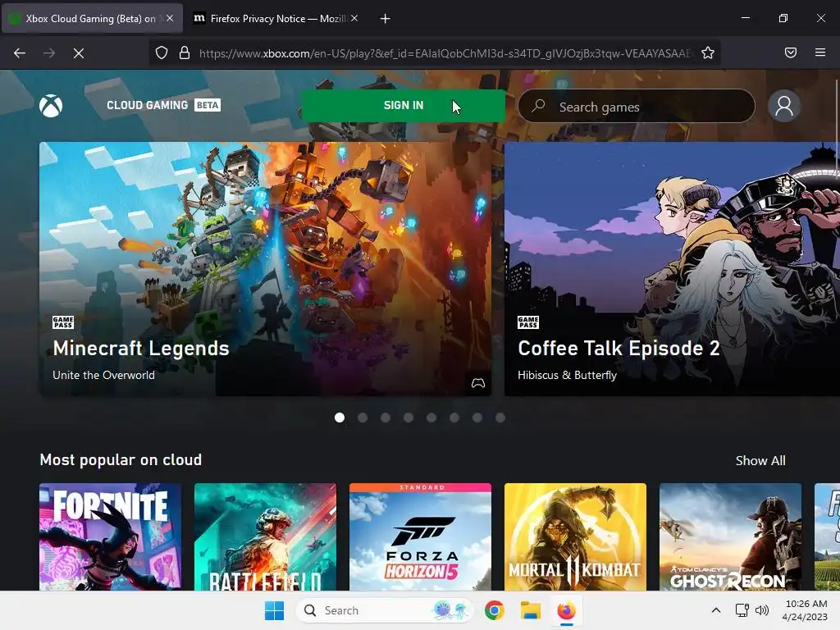Stop page loading with the X button

click(79, 53)
